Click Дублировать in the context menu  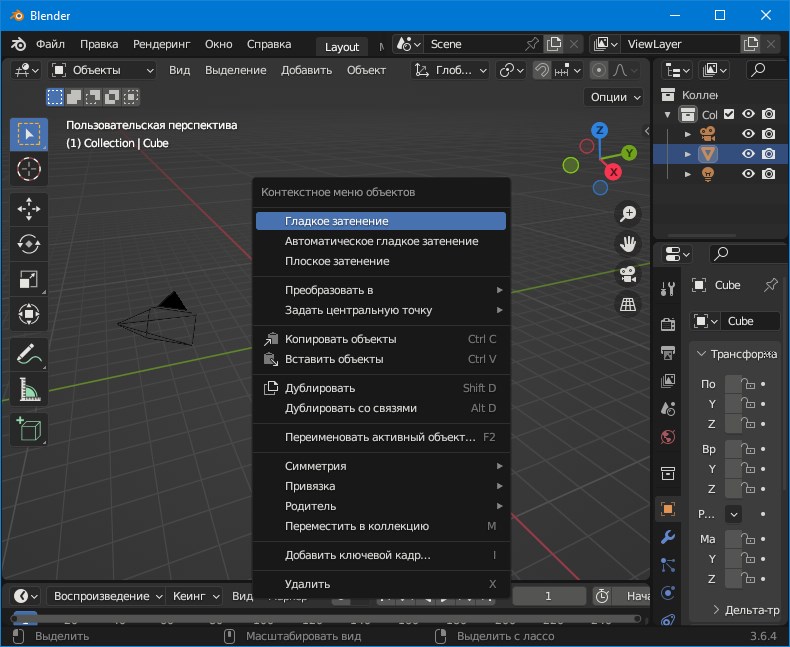click(320, 388)
